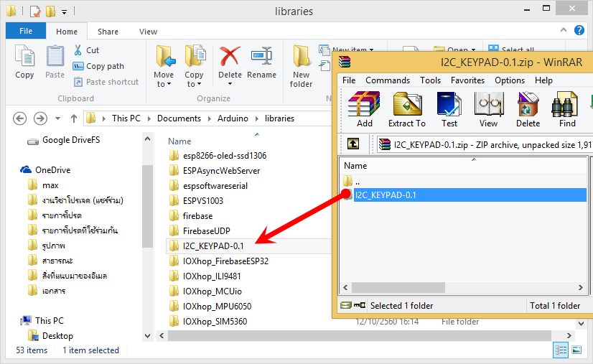Select the esp8266-oled-ssd1306 folder
The height and width of the screenshot is (364, 593).
225,156
